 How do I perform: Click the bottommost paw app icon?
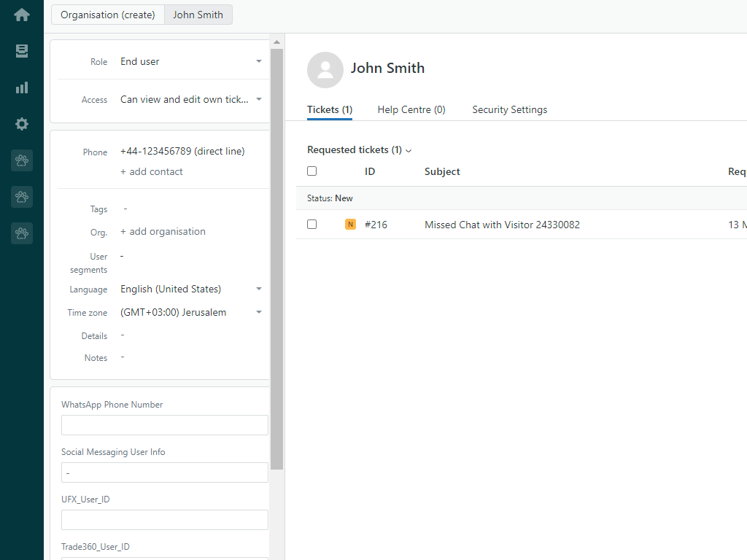[x=22, y=233]
